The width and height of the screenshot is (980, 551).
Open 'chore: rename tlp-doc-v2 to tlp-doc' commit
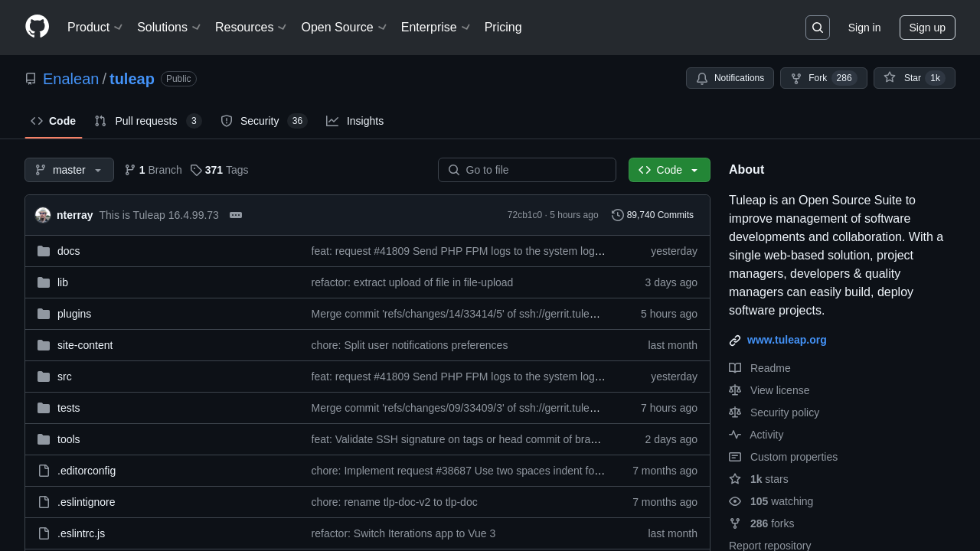pos(394,502)
